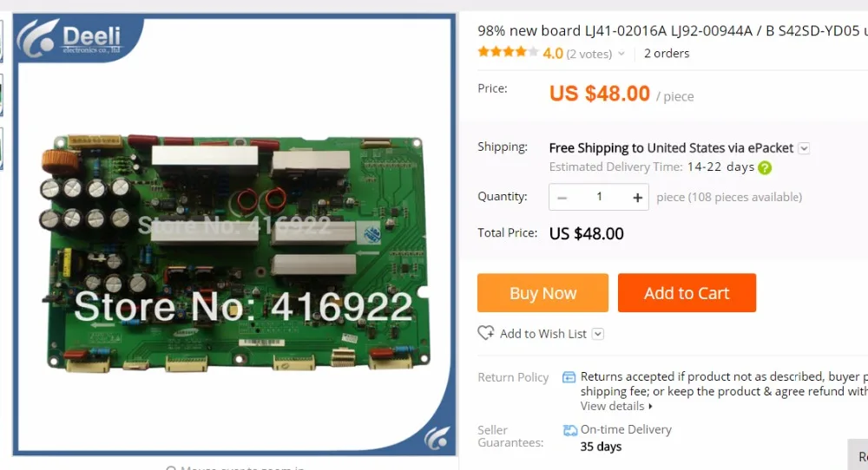Click Free Shipping via ePacket text
868x470 pixels.
tap(671, 148)
